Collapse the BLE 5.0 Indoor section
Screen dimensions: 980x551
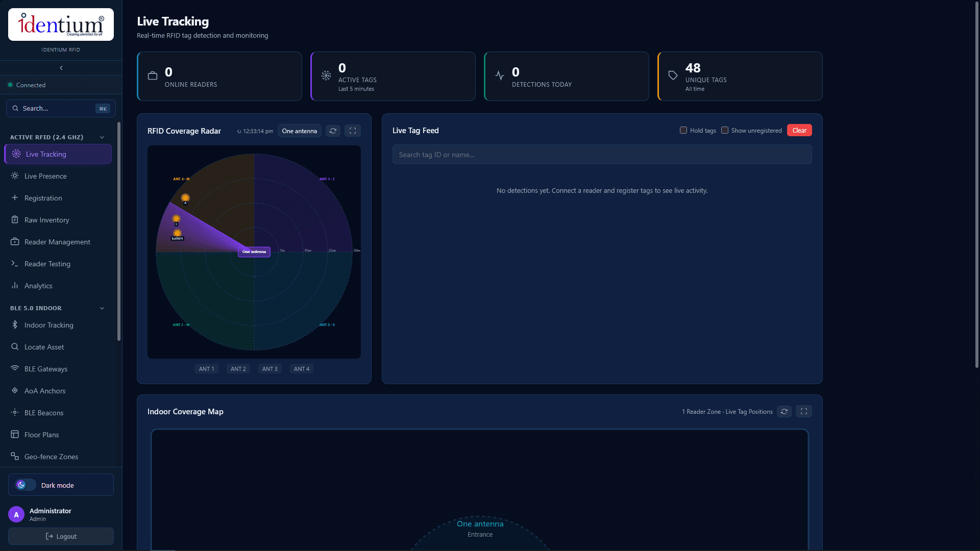pyautogui.click(x=102, y=308)
